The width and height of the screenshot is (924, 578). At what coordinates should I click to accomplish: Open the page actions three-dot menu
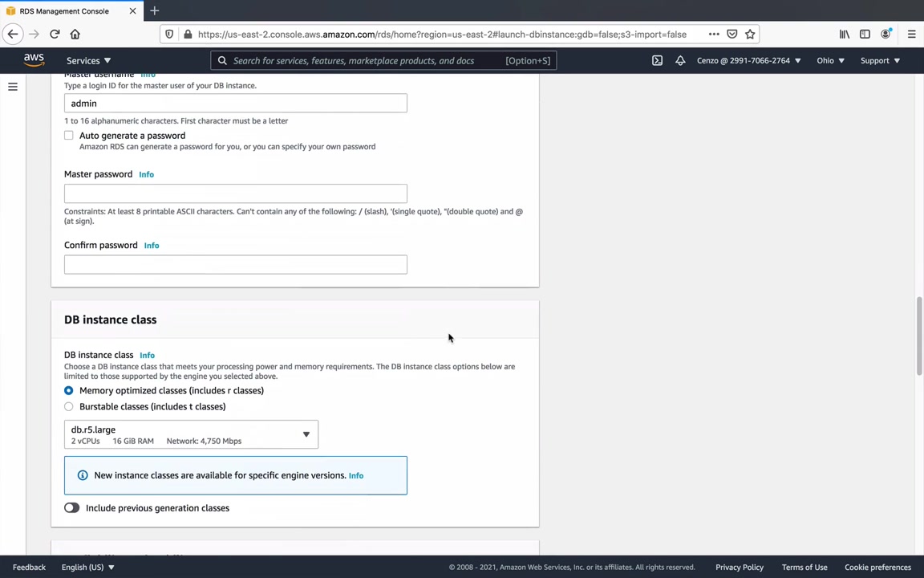[x=714, y=35]
